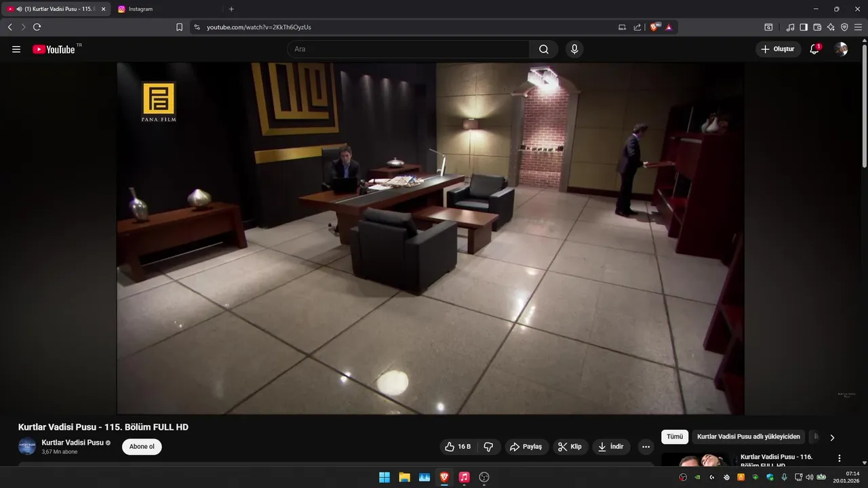Click the İndir download button

(611, 447)
